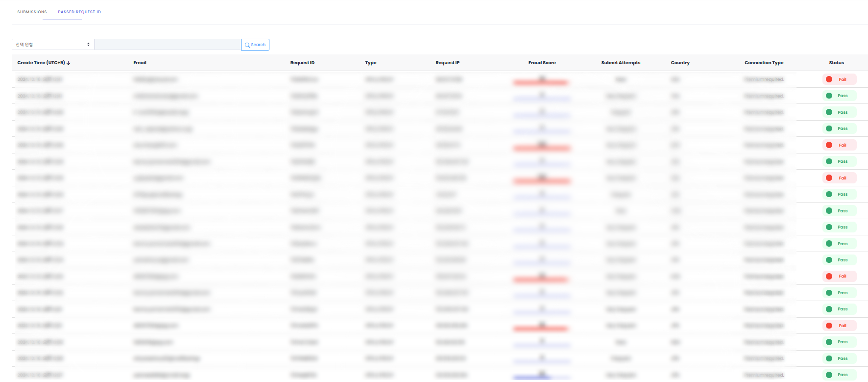Click the Email column header
The width and height of the screenshot is (868, 382).
[x=140, y=63]
